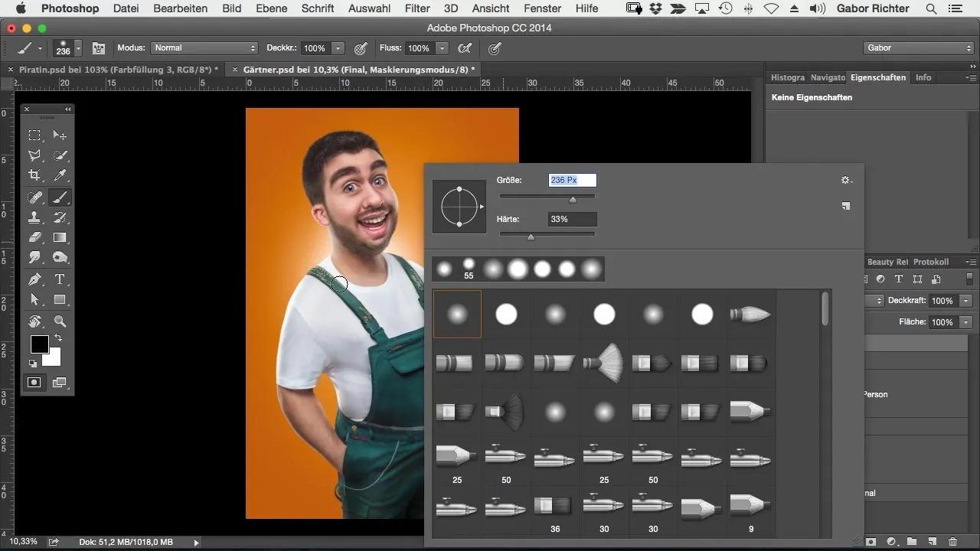
Task: Open the Ebene menu
Action: pos(271,8)
